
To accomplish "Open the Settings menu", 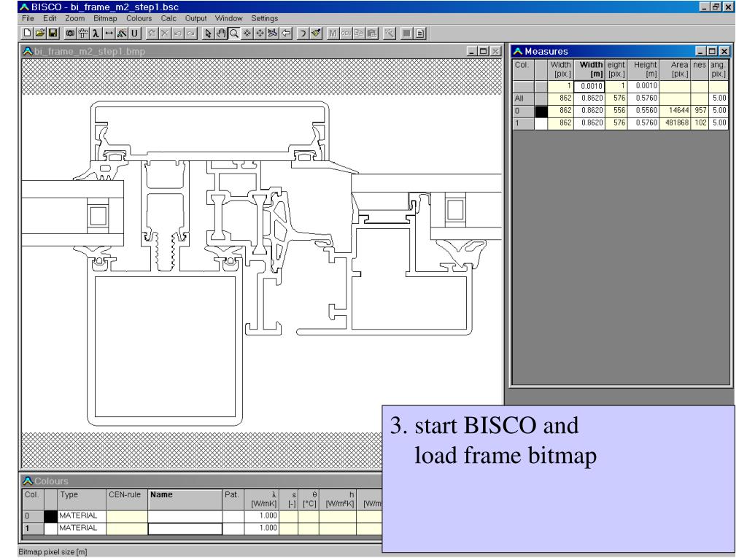I will [264, 18].
